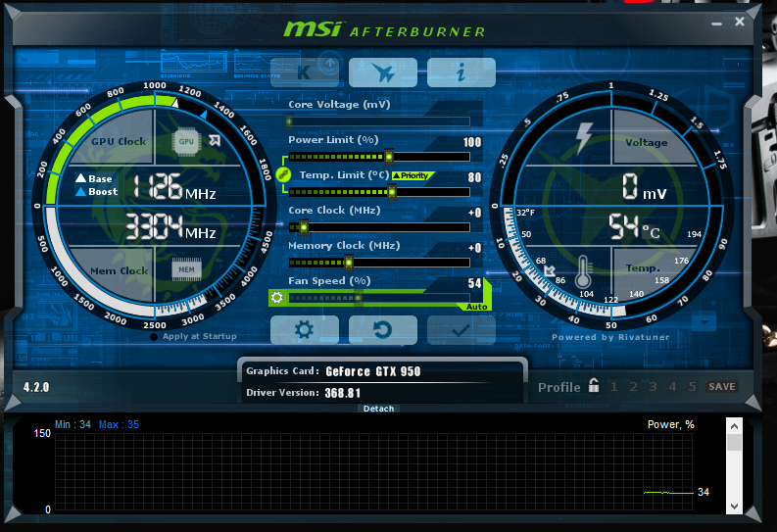Screen dimensions: 777x532
Task: Select profile slot 5
Action: tap(693, 386)
